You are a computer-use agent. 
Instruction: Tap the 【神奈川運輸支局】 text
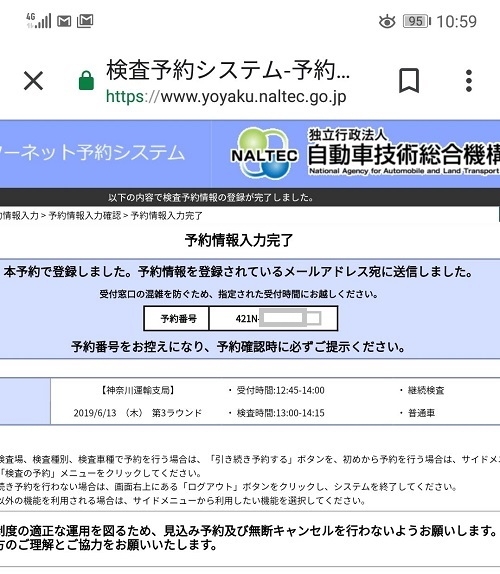pos(137,390)
